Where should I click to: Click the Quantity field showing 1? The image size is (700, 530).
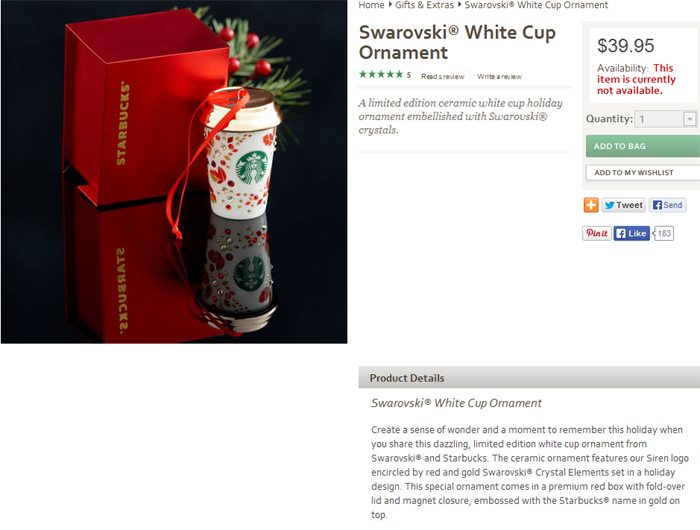[665, 119]
